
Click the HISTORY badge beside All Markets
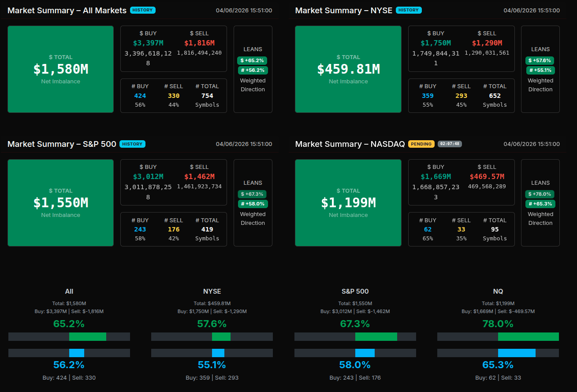[x=143, y=10]
